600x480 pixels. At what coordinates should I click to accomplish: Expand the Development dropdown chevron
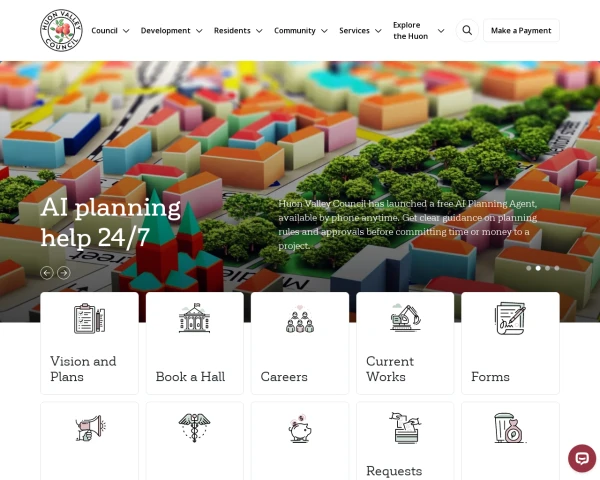tap(199, 31)
